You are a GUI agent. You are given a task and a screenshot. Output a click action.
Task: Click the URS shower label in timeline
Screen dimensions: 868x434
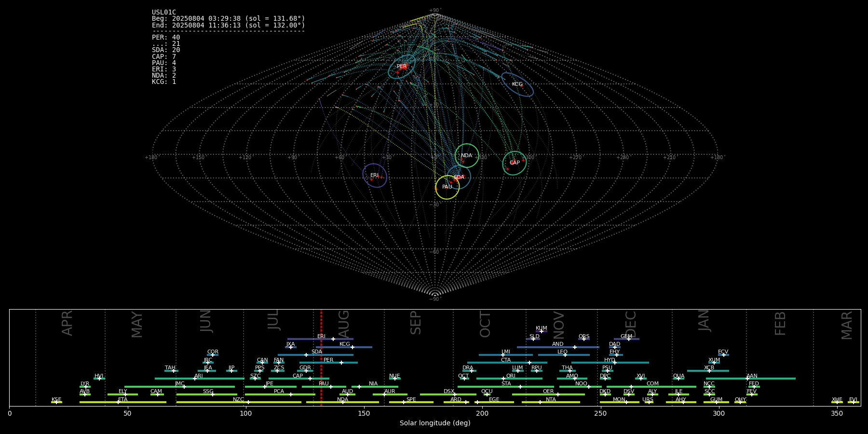tap(648, 400)
